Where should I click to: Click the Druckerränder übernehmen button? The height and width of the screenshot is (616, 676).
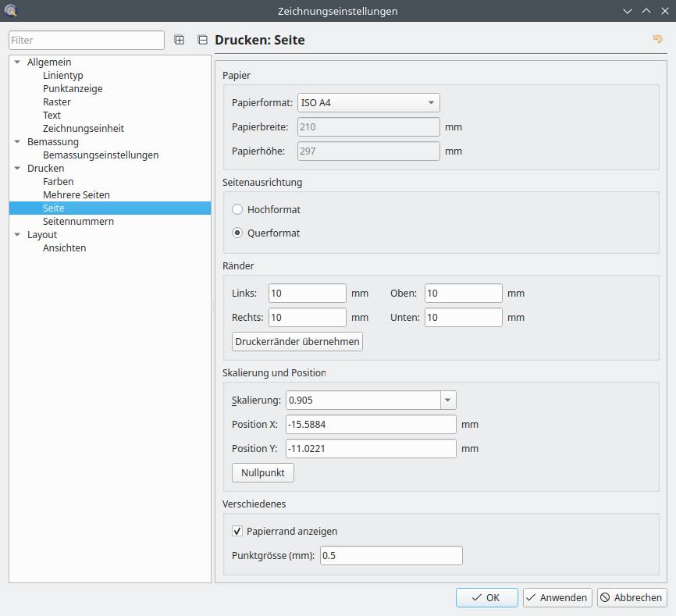point(297,341)
